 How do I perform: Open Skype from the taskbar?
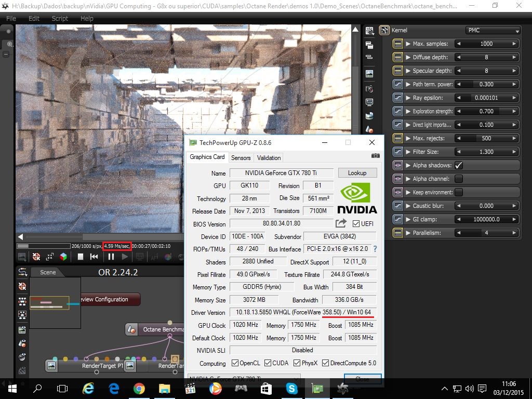(291, 388)
